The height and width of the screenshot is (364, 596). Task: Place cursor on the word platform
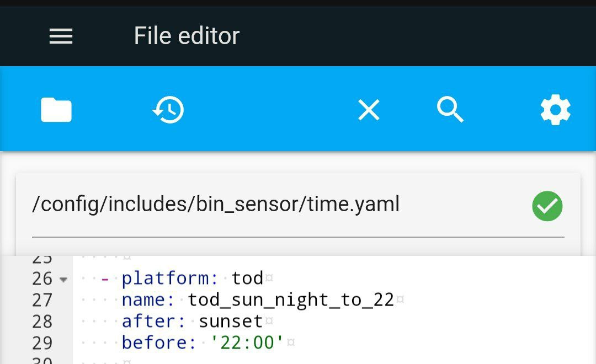coord(165,279)
